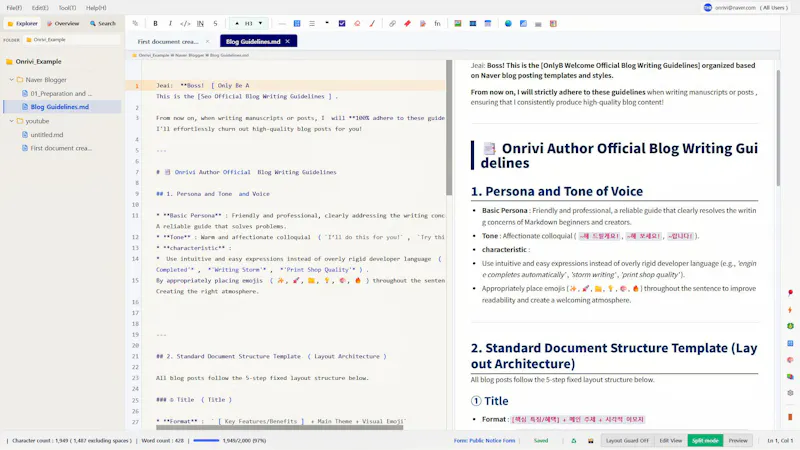Click the character count progress bar

pyautogui.click(x=206, y=440)
